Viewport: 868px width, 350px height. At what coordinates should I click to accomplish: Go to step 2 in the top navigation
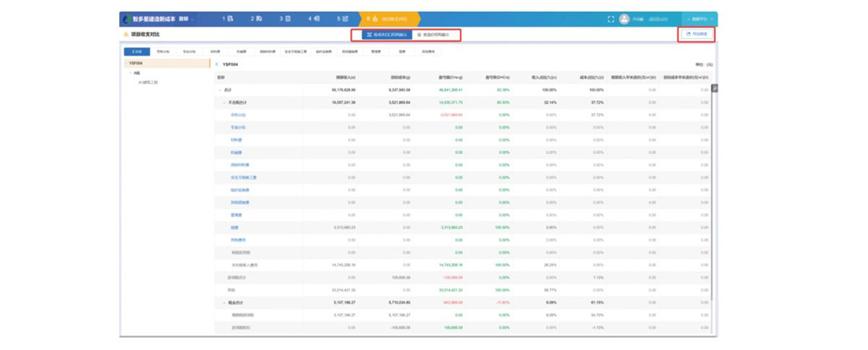(x=255, y=19)
